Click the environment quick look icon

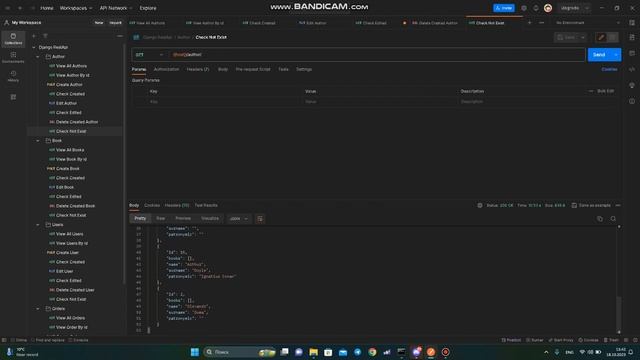pos(631,23)
